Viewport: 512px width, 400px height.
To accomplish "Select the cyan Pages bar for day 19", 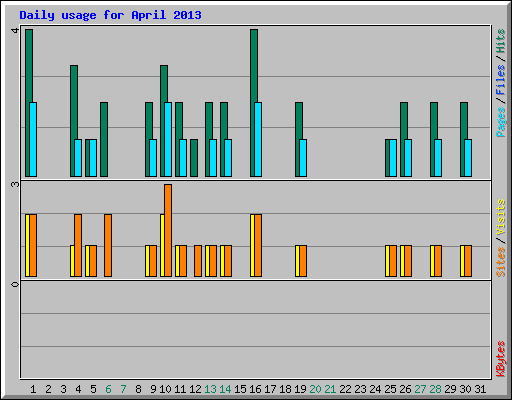I will [x=303, y=158].
